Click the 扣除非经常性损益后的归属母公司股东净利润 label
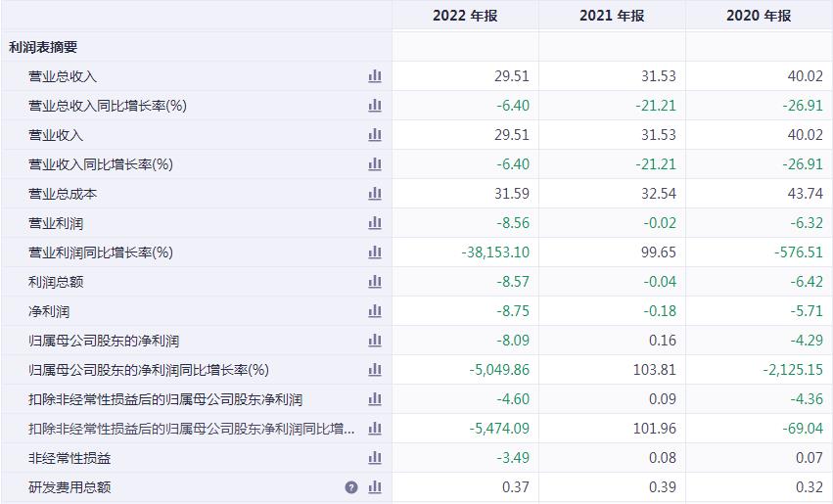833x504 pixels. (165, 399)
